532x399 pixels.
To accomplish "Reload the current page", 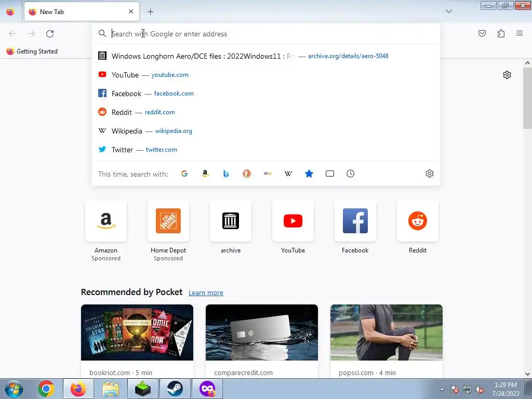I will [x=50, y=34].
